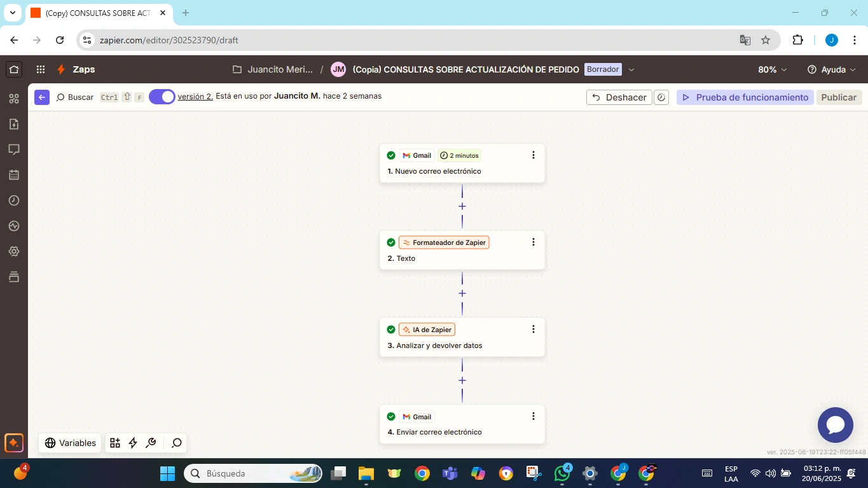This screenshot has width=868, height=488.
Task: Add a step below Nuevo correo electrónico
Action: coord(462,206)
